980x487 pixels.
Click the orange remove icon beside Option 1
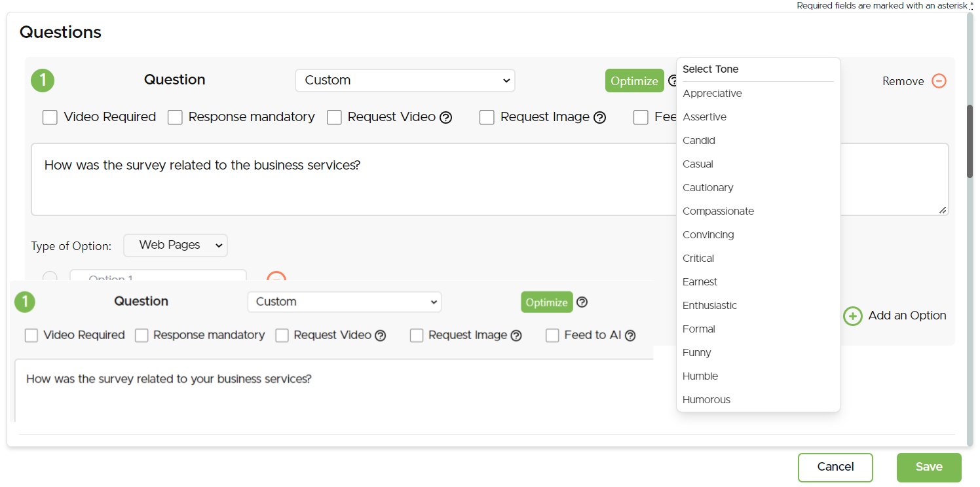276,276
